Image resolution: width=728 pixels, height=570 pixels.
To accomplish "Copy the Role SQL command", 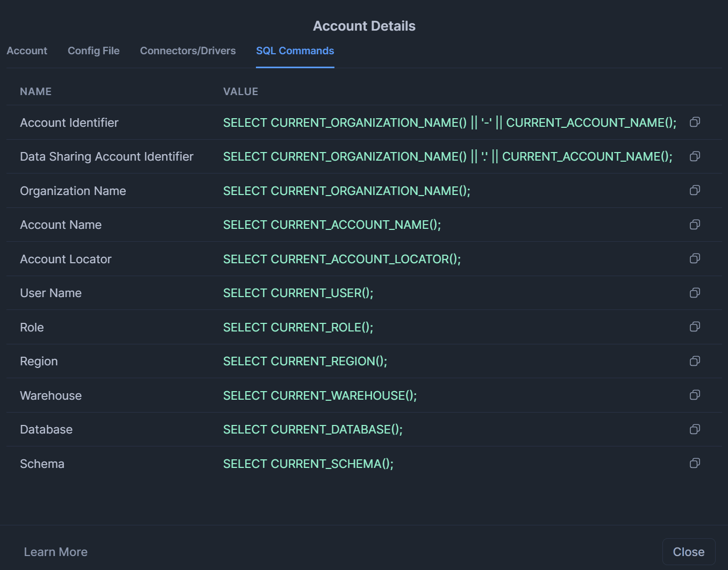I will tap(695, 327).
